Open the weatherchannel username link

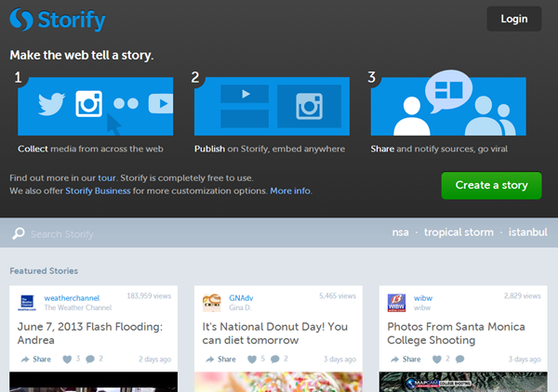tap(72, 298)
